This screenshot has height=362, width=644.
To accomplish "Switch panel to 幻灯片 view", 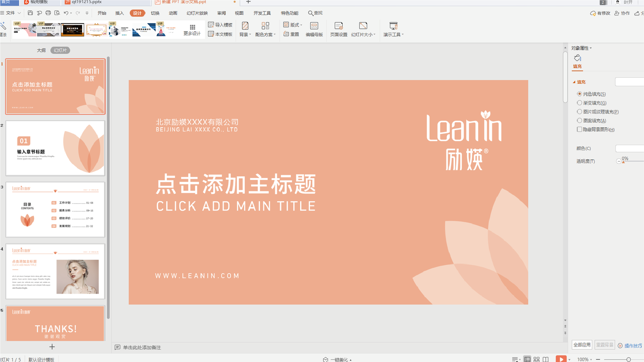I will point(60,50).
